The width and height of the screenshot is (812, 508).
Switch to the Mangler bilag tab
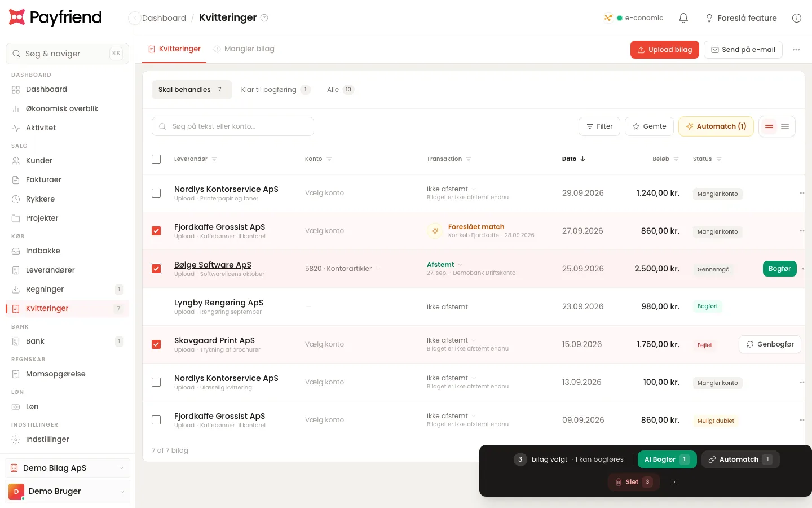coord(244,49)
